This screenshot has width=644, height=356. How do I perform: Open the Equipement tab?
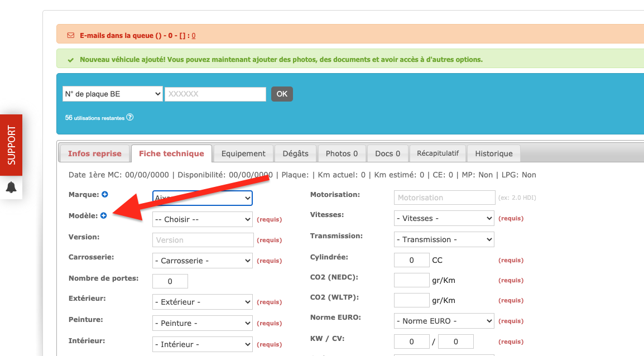tap(243, 153)
